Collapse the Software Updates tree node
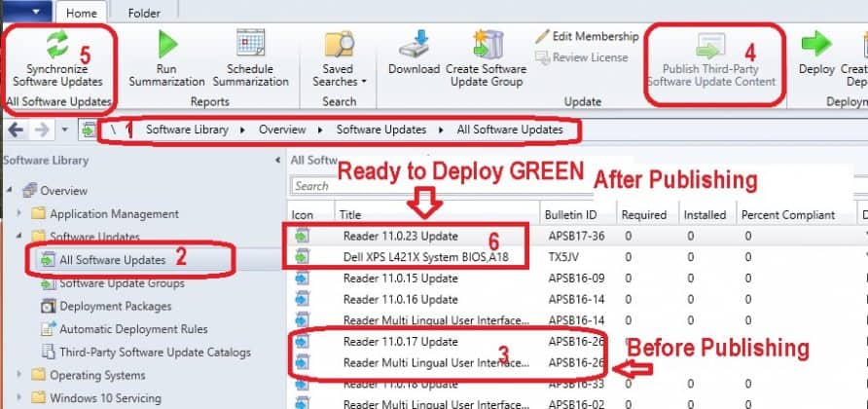The image size is (868, 409). pyautogui.click(x=19, y=237)
